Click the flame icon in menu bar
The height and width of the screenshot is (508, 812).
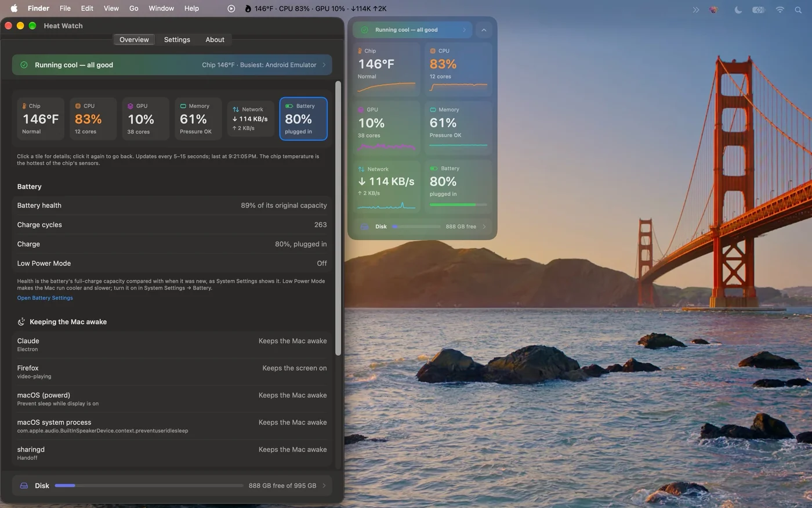click(248, 9)
